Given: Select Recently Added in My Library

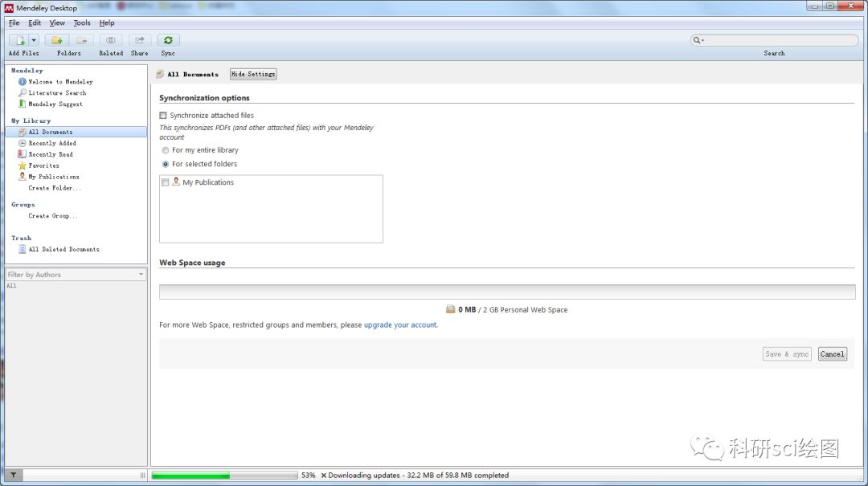Looking at the screenshot, I should pos(52,143).
